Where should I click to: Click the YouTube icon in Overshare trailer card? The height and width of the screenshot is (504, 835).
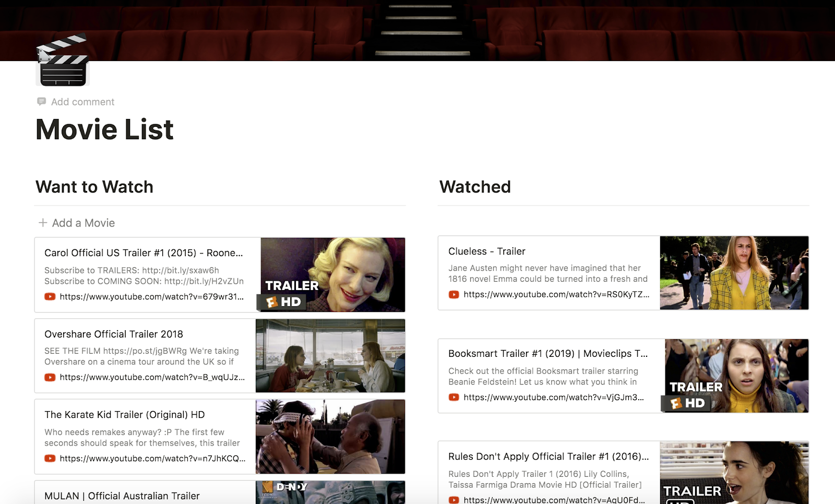tap(50, 377)
